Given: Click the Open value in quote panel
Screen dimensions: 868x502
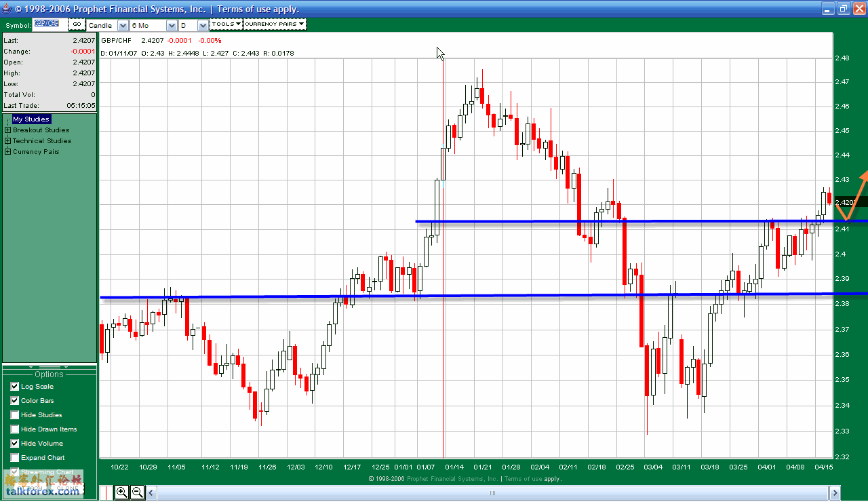Looking at the screenshot, I should pyautogui.click(x=84, y=62).
